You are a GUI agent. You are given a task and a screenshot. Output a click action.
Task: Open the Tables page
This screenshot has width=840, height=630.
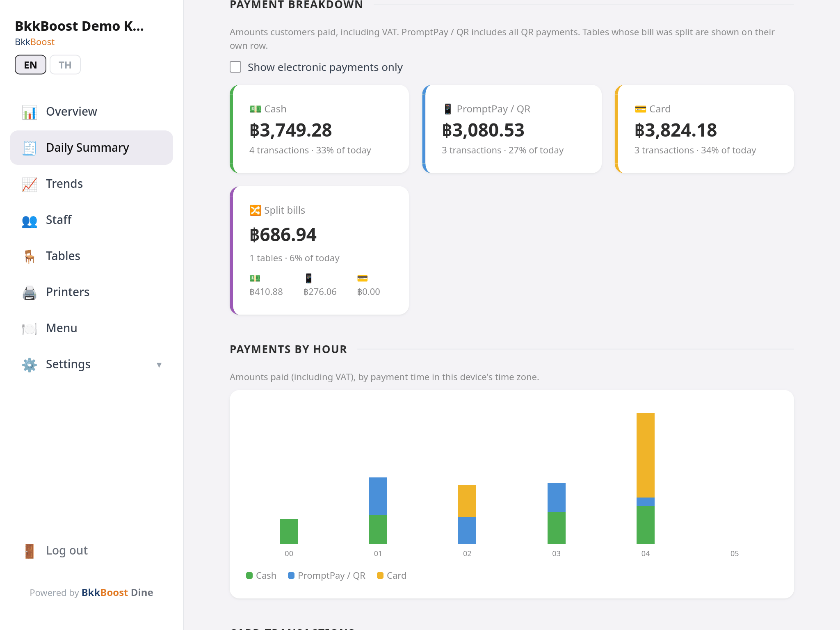coord(91,256)
